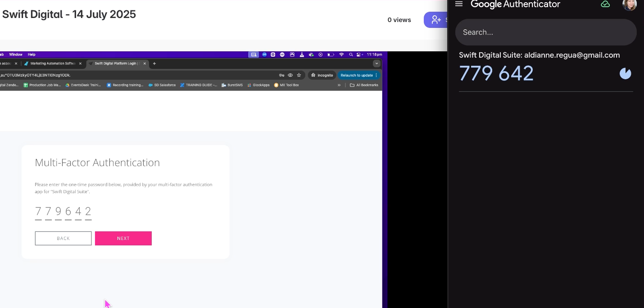Click the battery status icon
644x308 pixels.
[x=331, y=54]
